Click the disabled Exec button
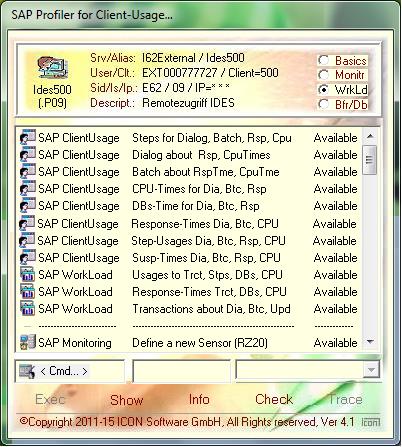Viewport: 402px width, 447px height. 50,399
